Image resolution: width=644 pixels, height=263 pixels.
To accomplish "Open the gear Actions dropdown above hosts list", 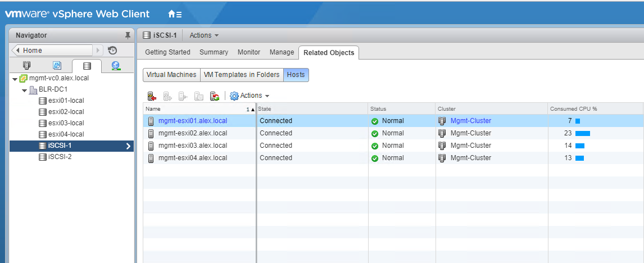I will (250, 96).
